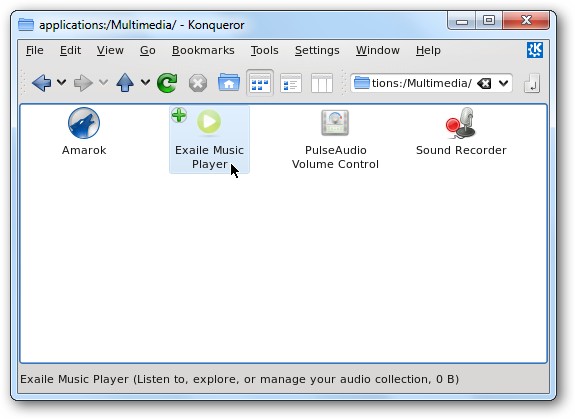Switch to icons view mode
The height and width of the screenshot is (419, 575).
click(x=260, y=83)
